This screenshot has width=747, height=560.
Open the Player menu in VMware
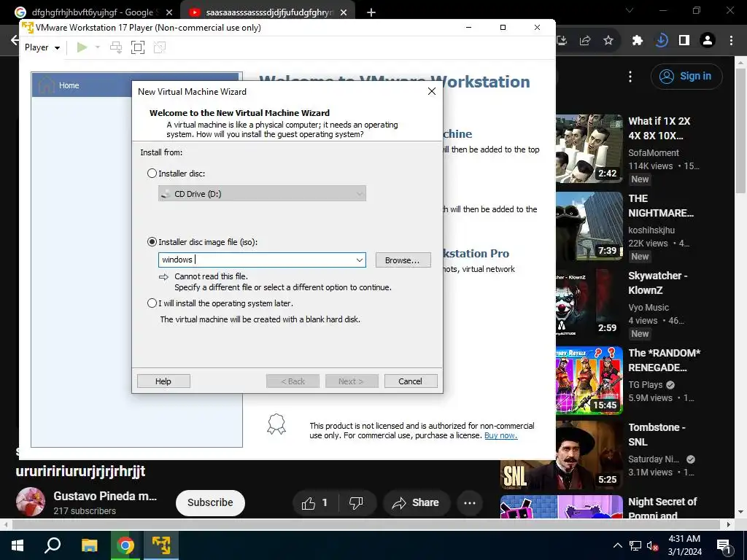[x=42, y=47]
